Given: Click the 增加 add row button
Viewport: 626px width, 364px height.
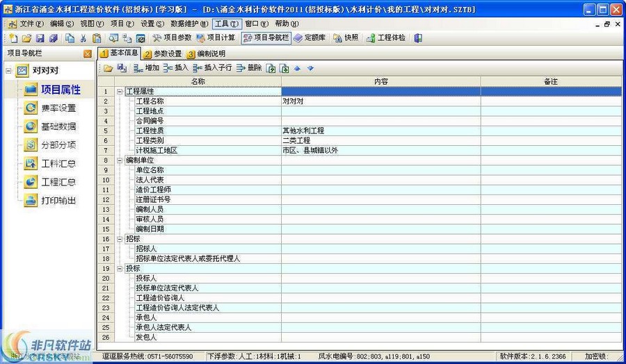Looking at the screenshot, I should pyautogui.click(x=146, y=68).
